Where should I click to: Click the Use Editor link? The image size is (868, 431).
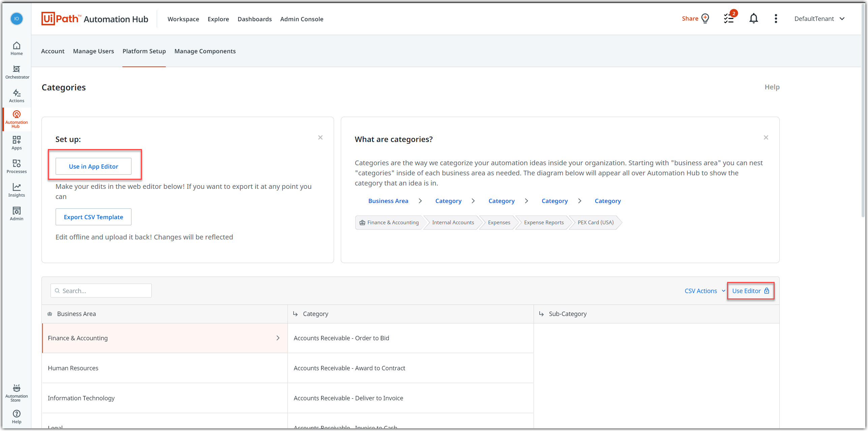[751, 291]
